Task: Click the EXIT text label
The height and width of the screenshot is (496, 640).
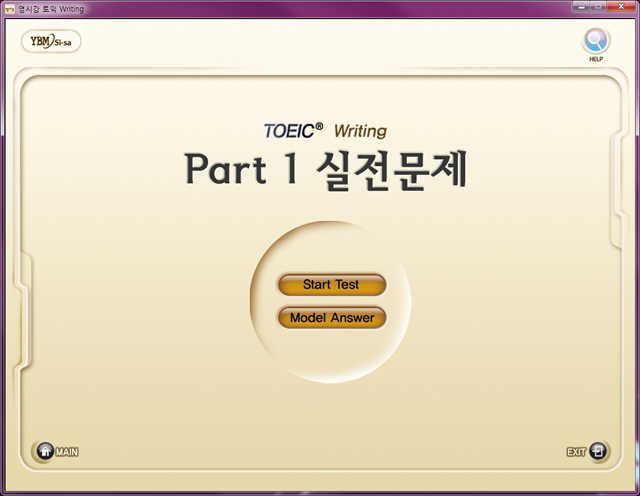Action: (x=576, y=452)
